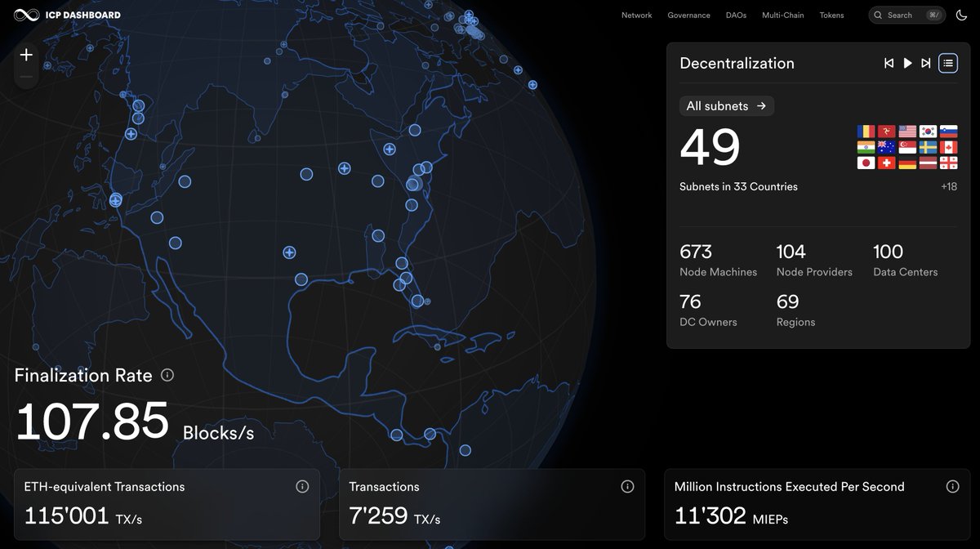Open 76 DC Owners stat
This screenshot has height=549, width=980.
tap(708, 310)
